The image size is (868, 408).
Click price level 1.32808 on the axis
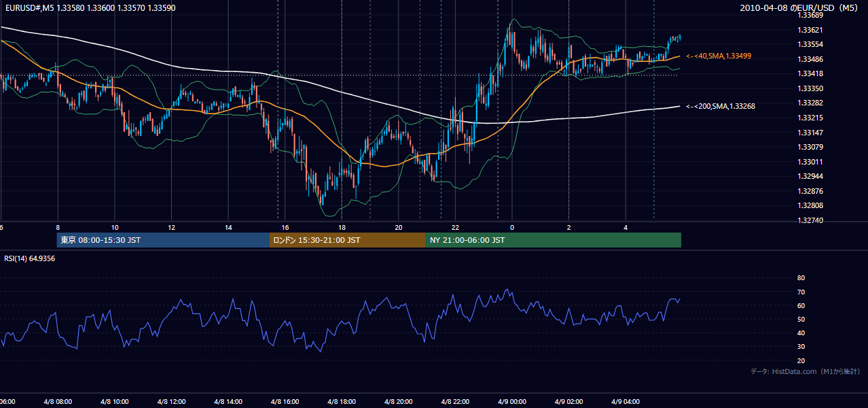pos(810,205)
